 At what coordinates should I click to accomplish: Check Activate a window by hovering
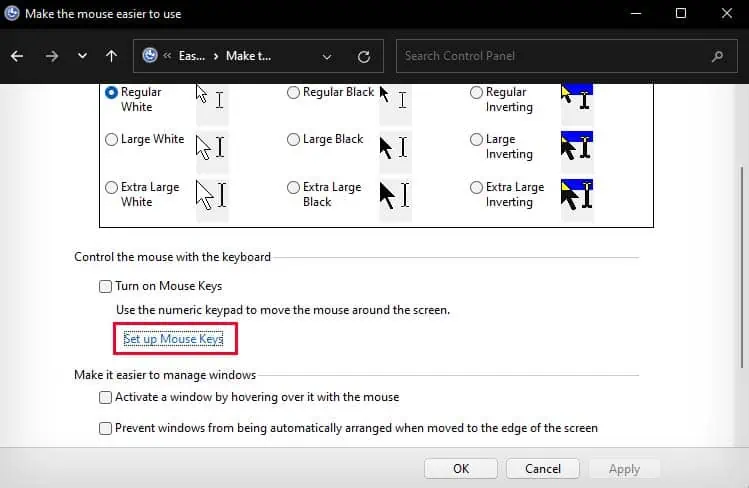(106, 398)
